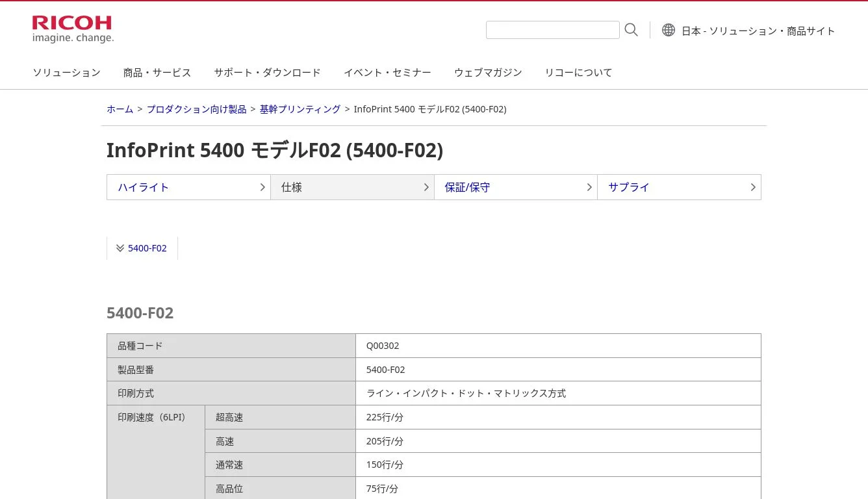Jump to the 5400-F02 anchor link
Viewport: 868px width, 499px height.
(147, 248)
